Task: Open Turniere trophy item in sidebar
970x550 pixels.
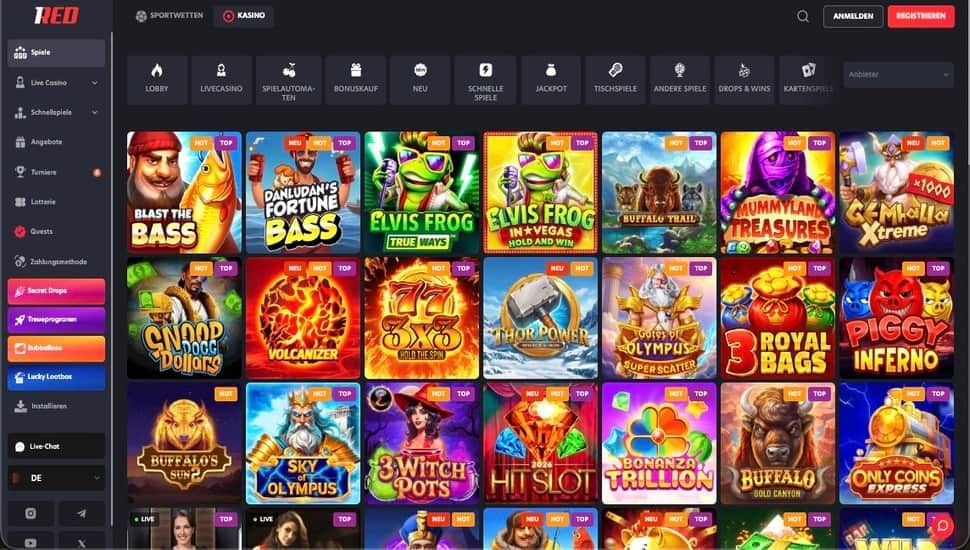Action: tap(56, 172)
